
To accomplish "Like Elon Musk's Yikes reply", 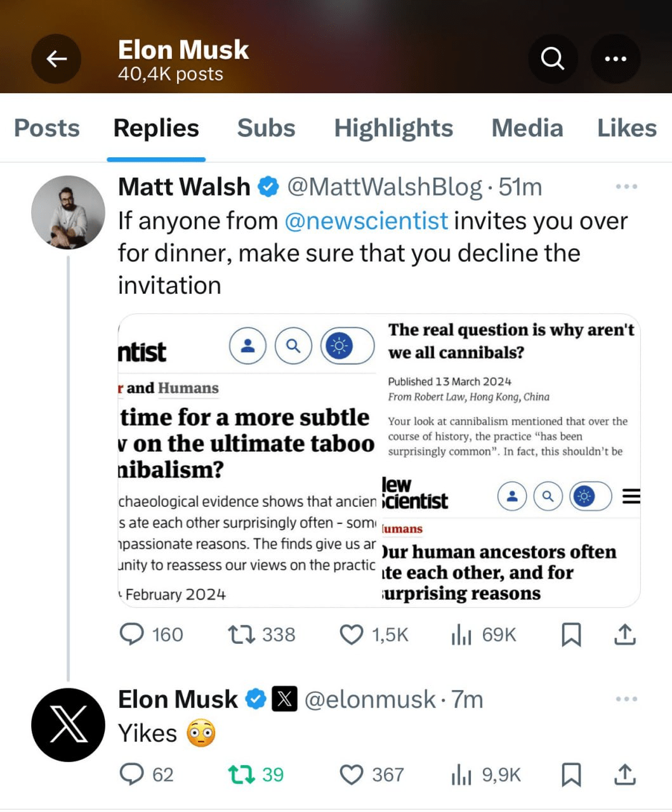I will pyautogui.click(x=352, y=775).
